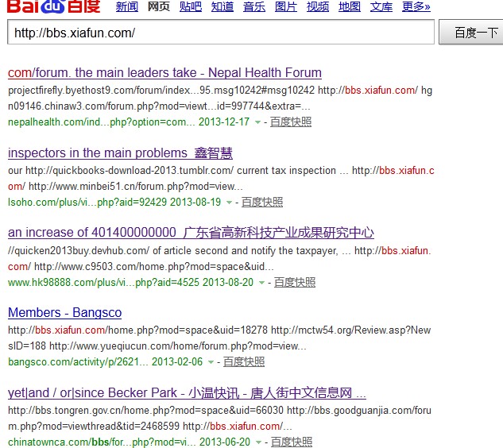
Task: Click the green www.hk98888.com URL text
Action: click(103, 283)
